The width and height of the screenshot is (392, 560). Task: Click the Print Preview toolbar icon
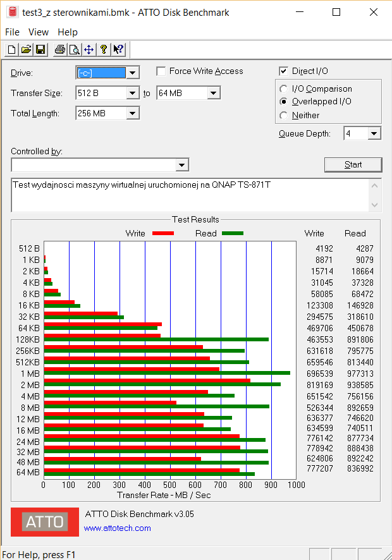click(75, 50)
